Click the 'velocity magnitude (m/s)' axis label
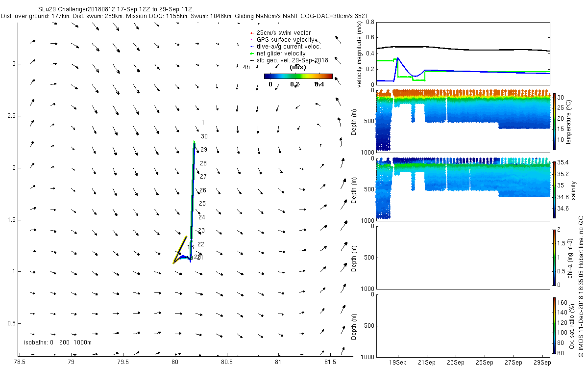 (360, 55)
